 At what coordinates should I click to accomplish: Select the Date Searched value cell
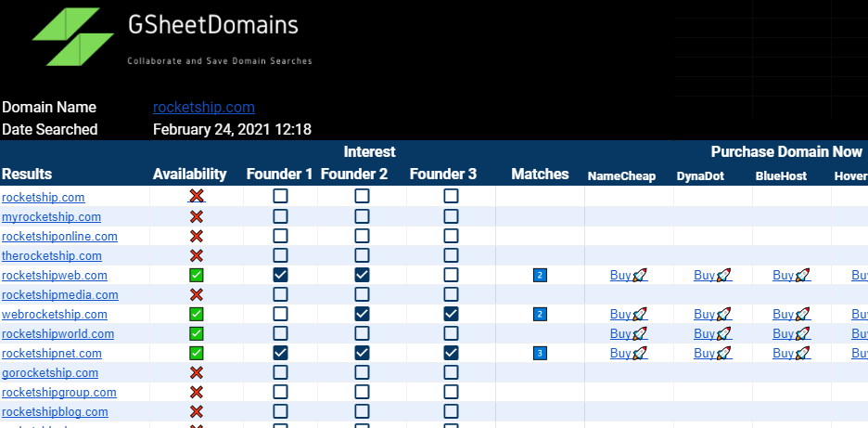(x=232, y=130)
